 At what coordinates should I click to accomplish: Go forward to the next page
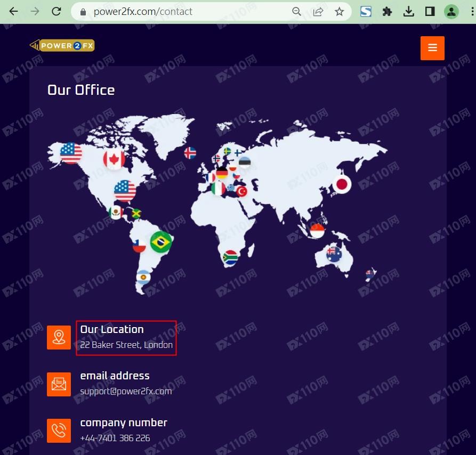coord(35,12)
